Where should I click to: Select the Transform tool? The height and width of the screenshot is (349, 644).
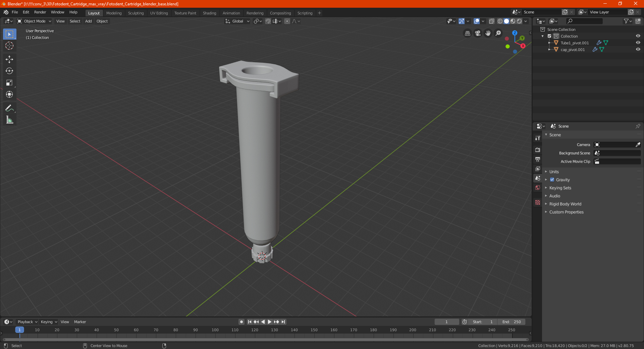(9, 94)
